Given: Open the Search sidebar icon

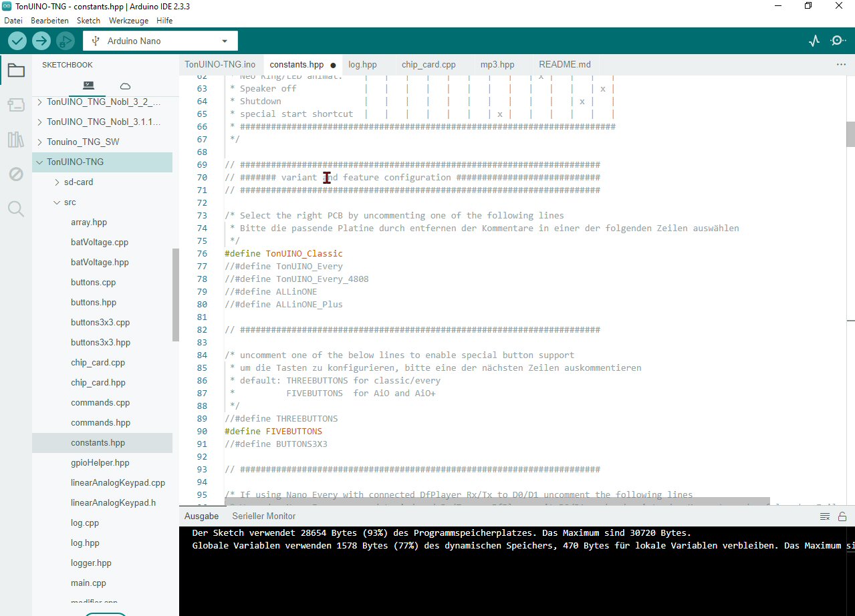Looking at the screenshot, I should click(x=15, y=209).
